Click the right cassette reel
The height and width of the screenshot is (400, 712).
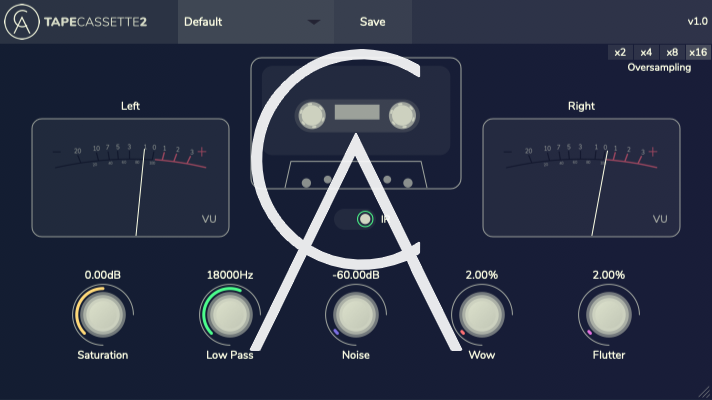402,115
